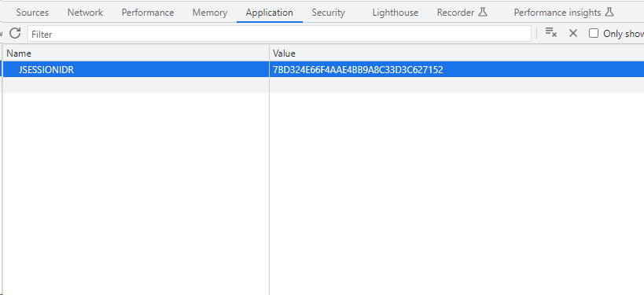This screenshot has height=295, width=644.
Task: Select the JSESSIONIDR cookie row
Action: [323, 69]
